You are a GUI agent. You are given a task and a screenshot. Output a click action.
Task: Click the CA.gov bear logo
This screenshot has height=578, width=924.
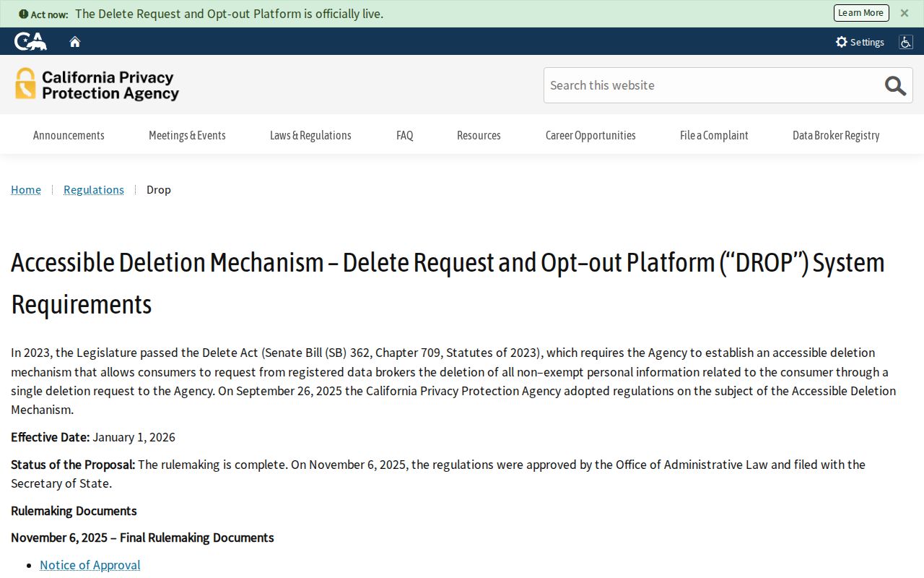(x=30, y=41)
